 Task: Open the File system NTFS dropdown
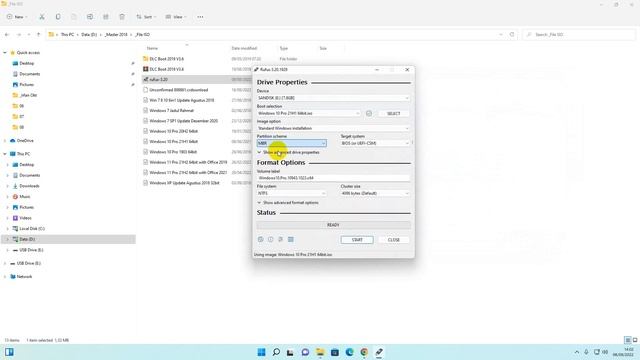291,193
